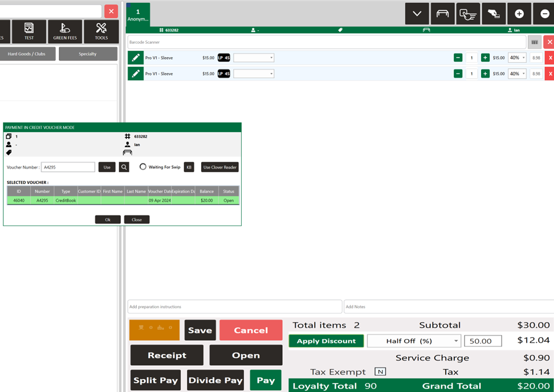Click the Open button
This screenshot has width=554, height=392.
click(246, 356)
